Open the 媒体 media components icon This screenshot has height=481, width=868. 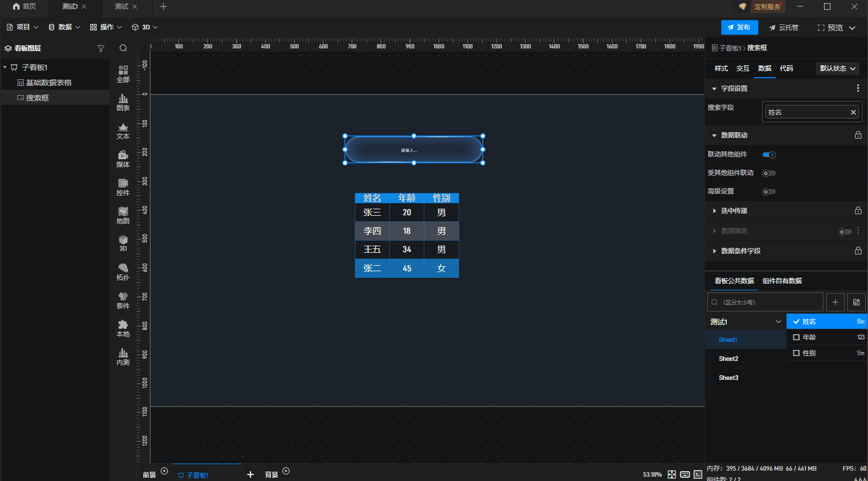(x=123, y=158)
